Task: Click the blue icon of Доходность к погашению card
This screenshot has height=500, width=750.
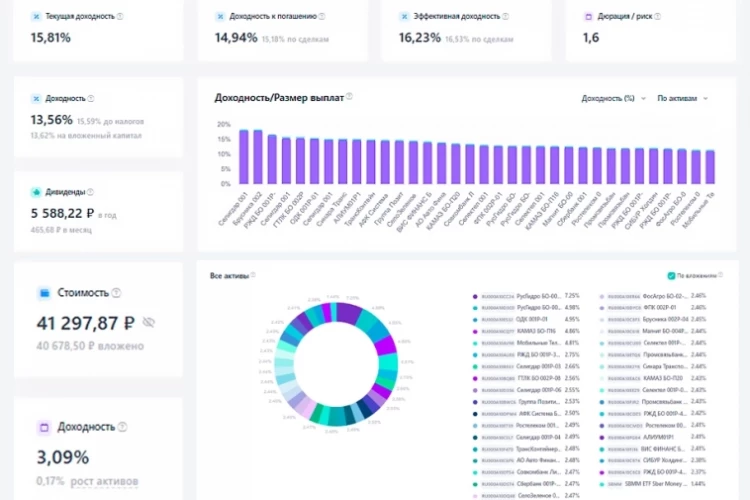Action: click(x=220, y=16)
